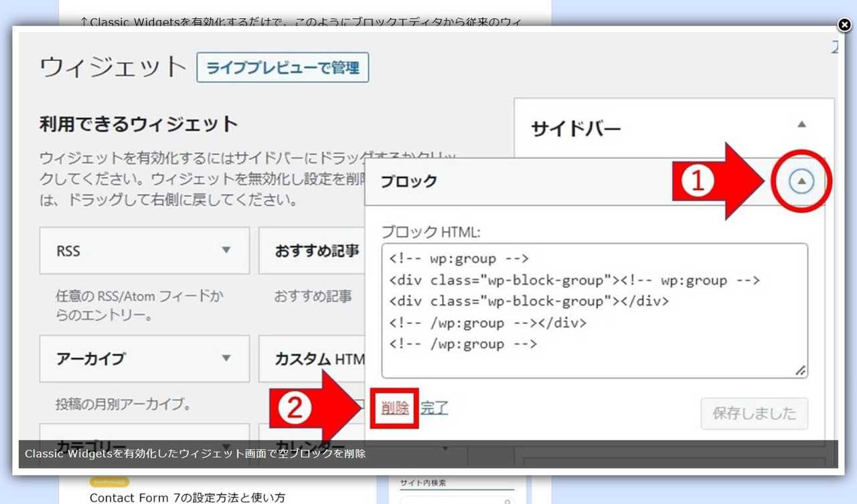
Task: Click the アーカイブ widget title
Action: click(x=90, y=359)
